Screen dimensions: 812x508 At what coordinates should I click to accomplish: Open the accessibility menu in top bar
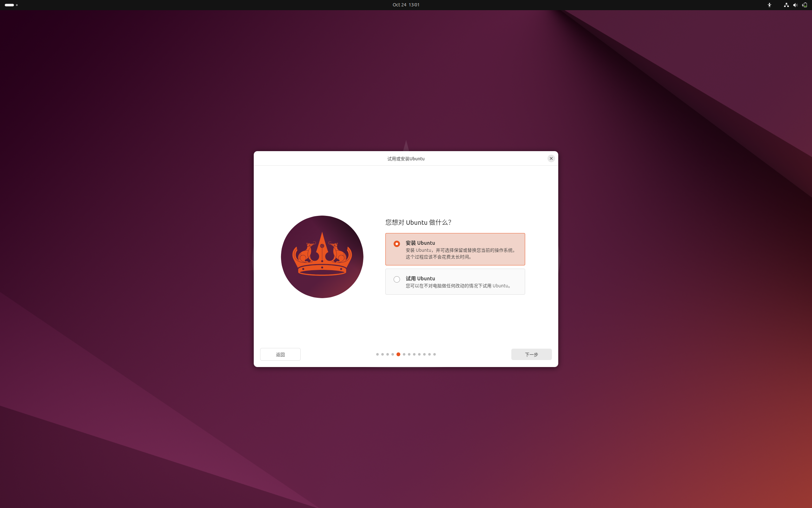[x=769, y=5]
